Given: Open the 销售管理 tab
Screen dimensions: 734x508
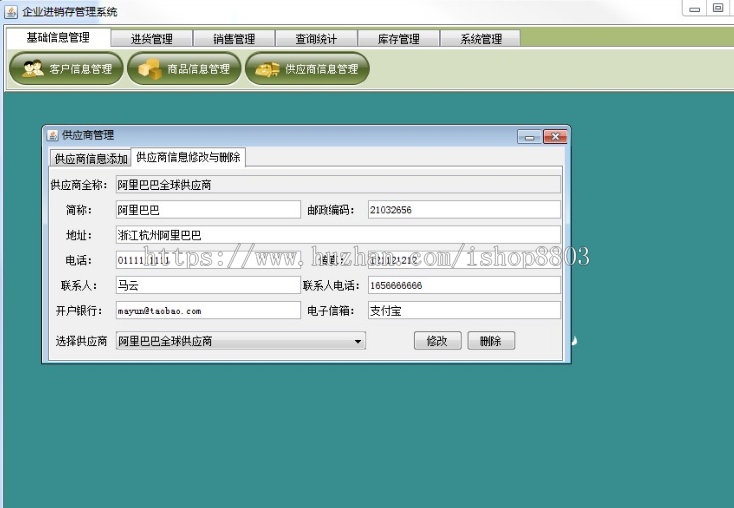Looking at the screenshot, I should tap(234, 39).
